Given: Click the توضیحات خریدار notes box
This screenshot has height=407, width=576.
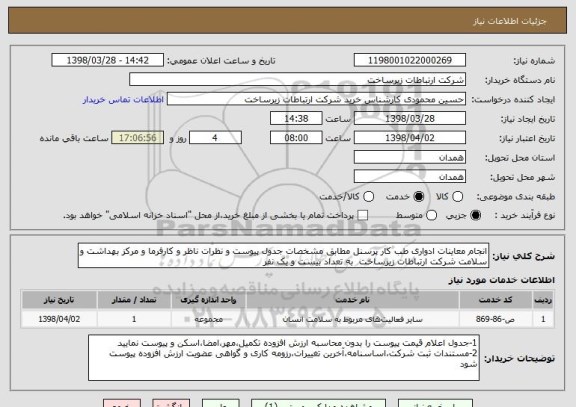Looking at the screenshot, I should [284, 358].
